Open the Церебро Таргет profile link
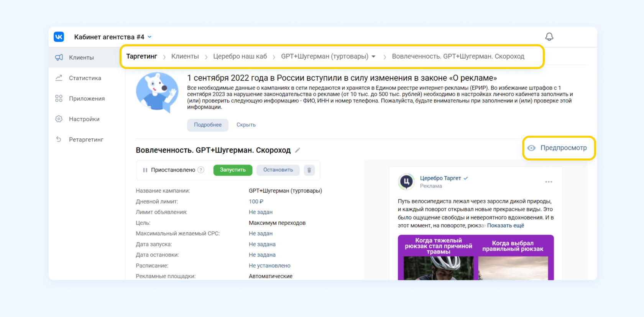This screenshot has width=644, height=317. tap(440, 178)
